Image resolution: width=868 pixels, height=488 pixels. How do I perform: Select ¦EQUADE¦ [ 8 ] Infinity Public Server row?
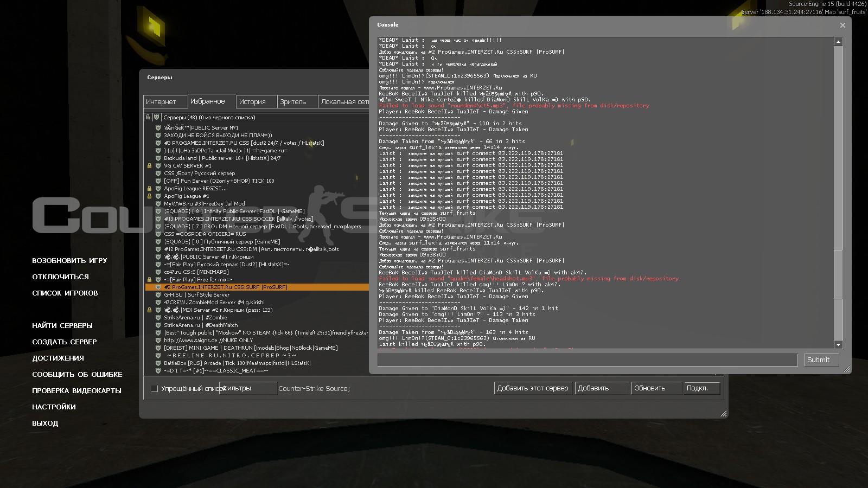[257, 211]
